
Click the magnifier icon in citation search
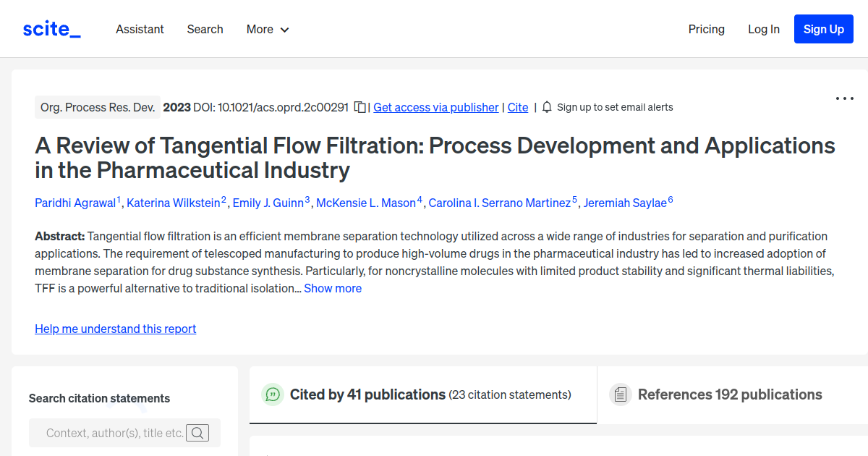tap(197, 433)
